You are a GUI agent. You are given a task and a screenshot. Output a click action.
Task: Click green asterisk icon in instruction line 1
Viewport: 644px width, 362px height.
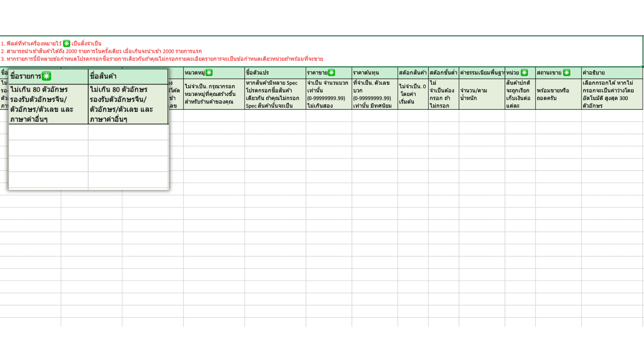[x=66, y=44]
